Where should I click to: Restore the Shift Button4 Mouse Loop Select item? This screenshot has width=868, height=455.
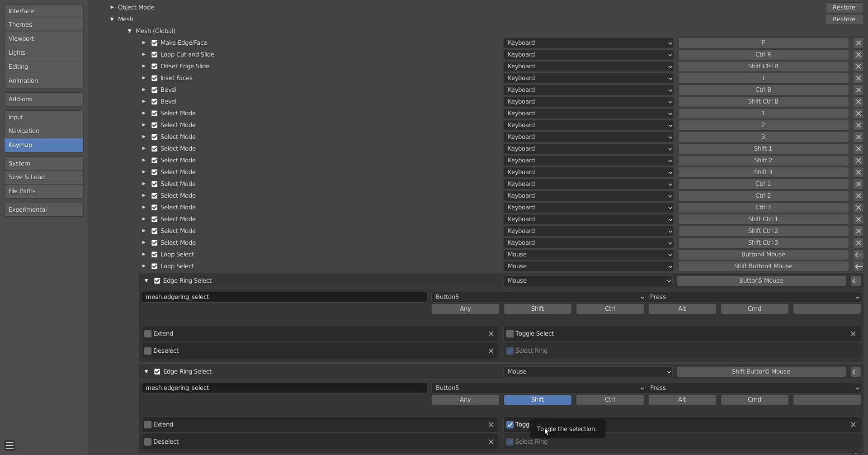pos(858,266)
